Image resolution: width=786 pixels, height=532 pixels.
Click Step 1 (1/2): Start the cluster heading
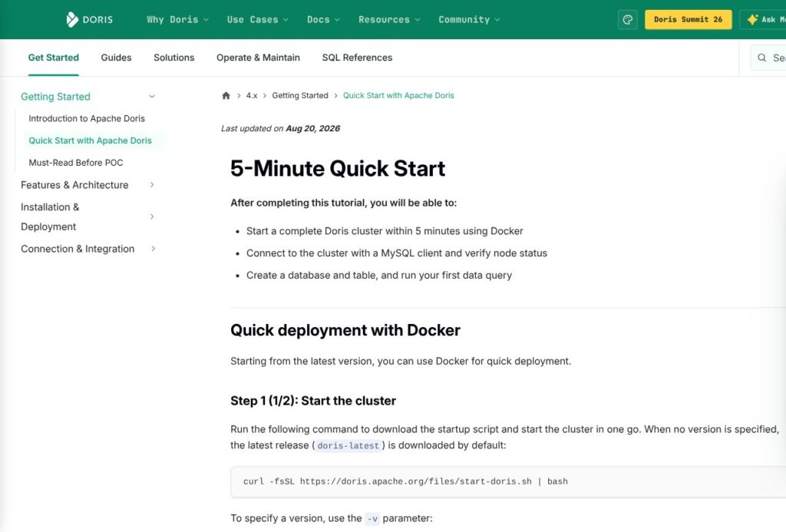pos(313,401)
